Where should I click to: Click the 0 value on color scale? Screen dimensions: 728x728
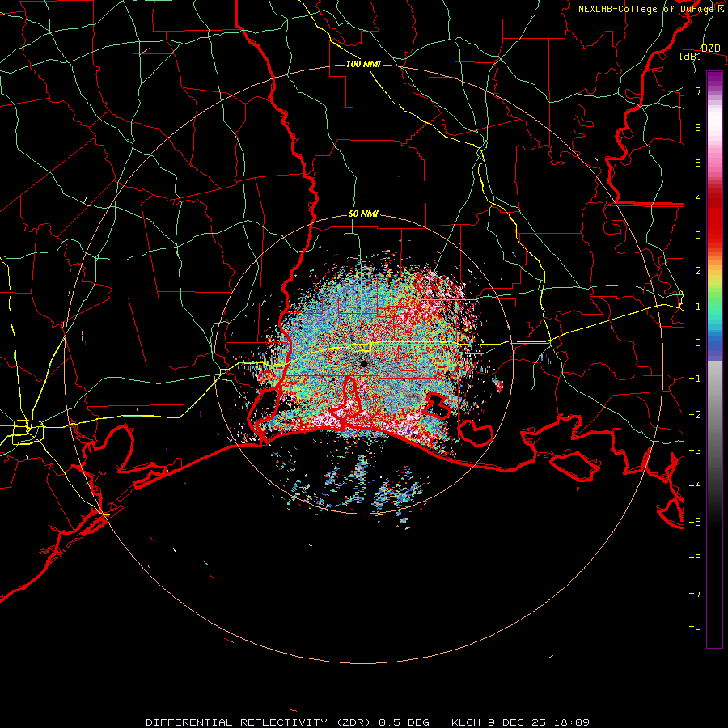pos(698,343)
